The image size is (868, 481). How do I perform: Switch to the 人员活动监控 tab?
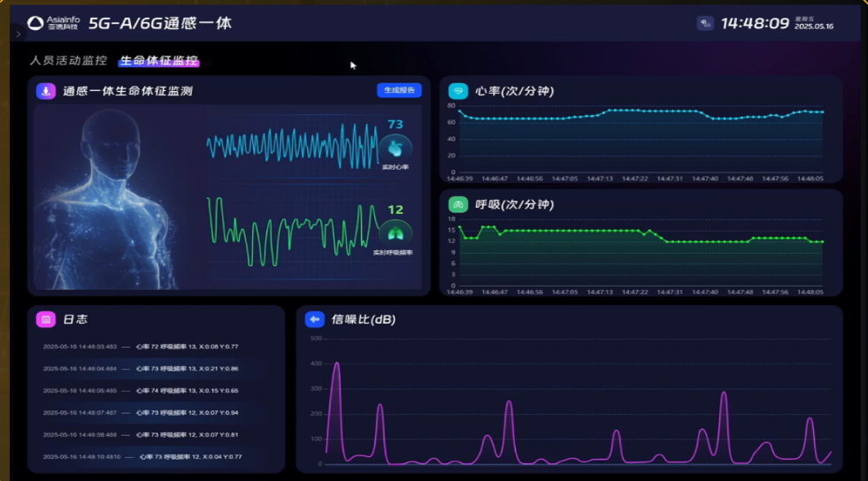(68, 61)
